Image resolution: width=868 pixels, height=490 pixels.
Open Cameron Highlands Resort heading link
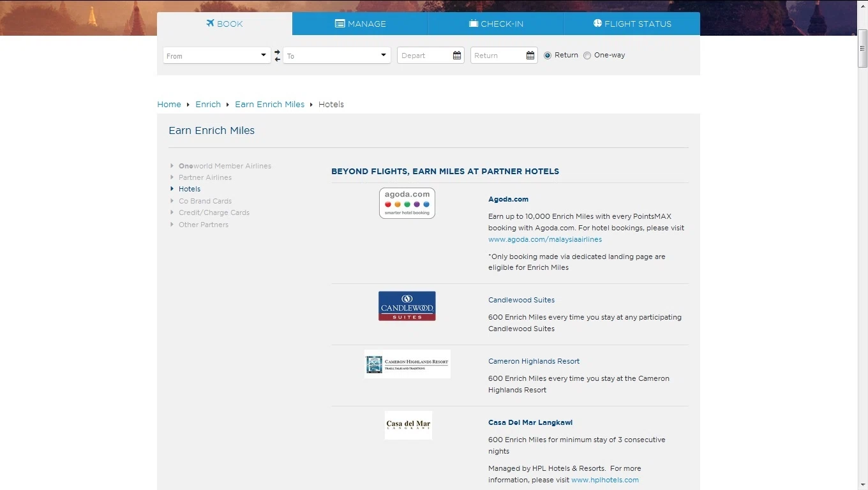[x=534, y=361]
